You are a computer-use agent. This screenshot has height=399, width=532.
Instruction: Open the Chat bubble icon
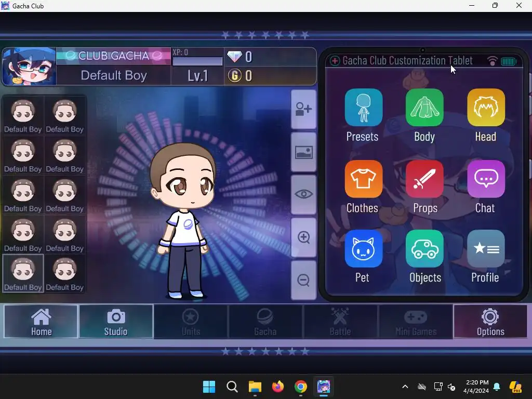(x=486, y=179)
